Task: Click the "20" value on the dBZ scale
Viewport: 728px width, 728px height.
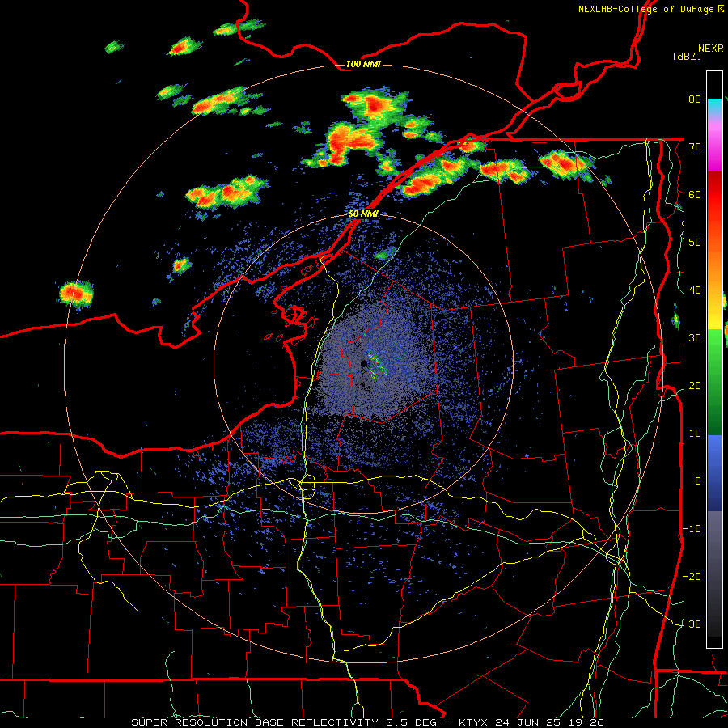Action: (x=695, y=385)
